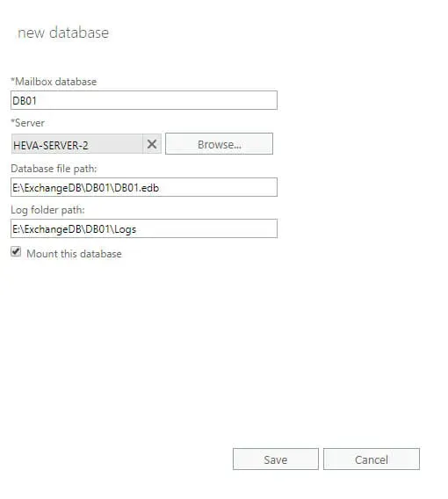The image size is (448, 499).
Task: Click the '*Mailbox database' label
Action: [x=54, y=82]
